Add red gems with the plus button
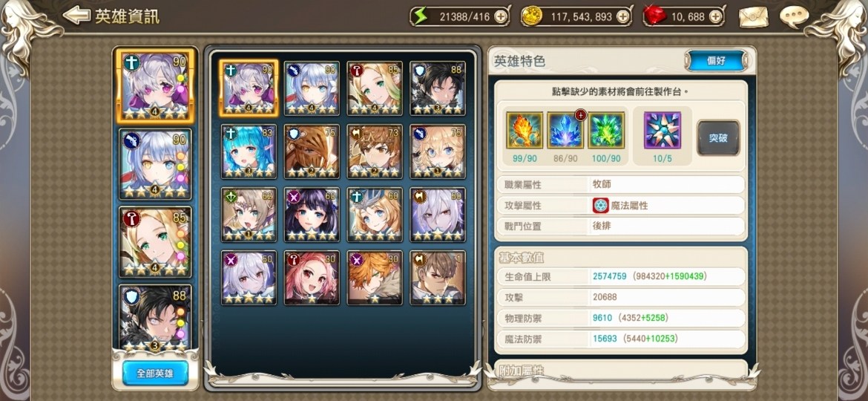 (716, 17)
